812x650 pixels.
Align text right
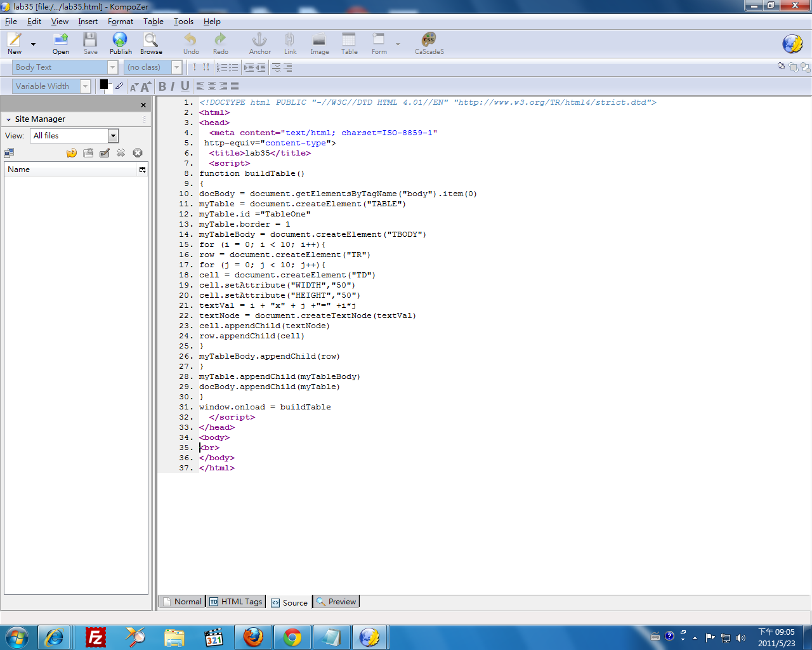[x=223, y=86]
